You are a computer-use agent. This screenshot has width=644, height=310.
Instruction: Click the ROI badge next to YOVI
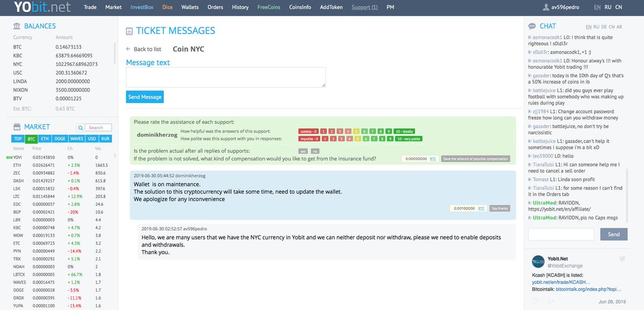[9, 157]
